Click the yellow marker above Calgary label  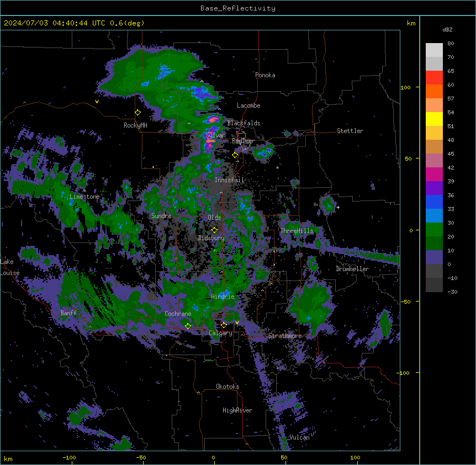pos(224,325)
